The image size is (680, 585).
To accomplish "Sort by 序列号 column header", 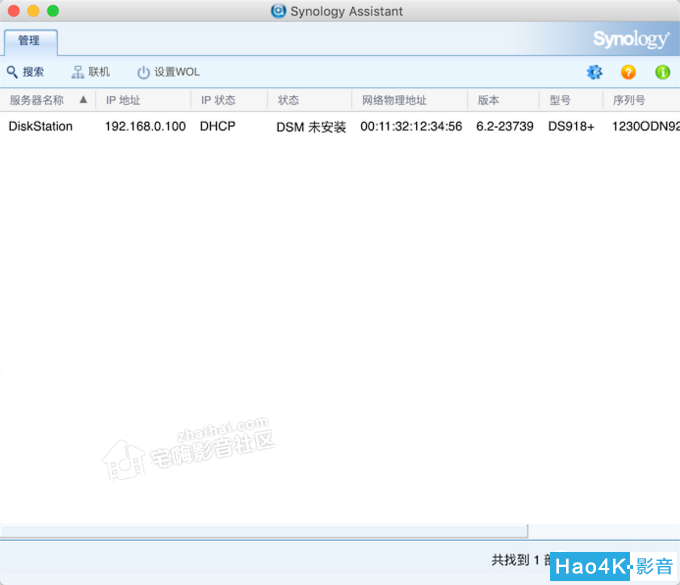I will click(x=641, y=100).
